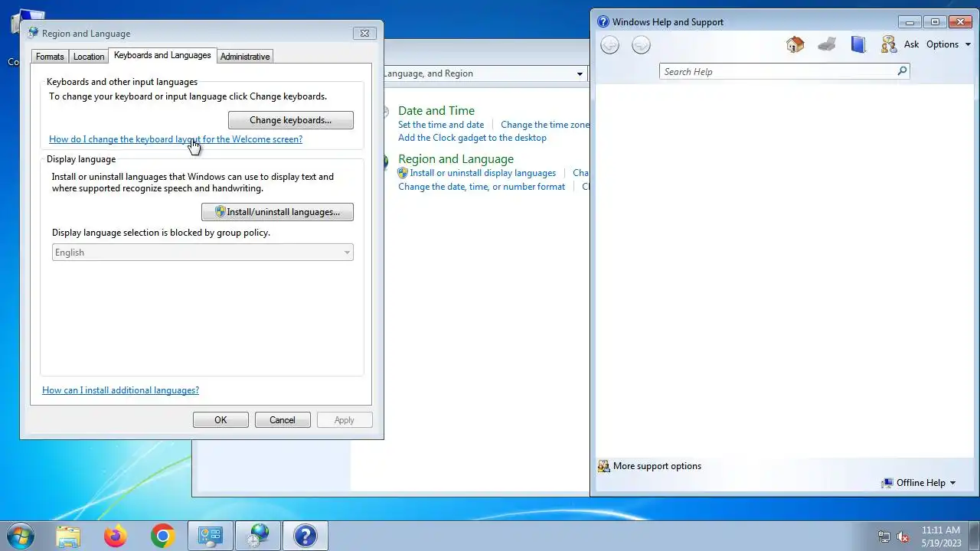
Task: Click the Change keyboards button
Action: [x=291, y=120]
